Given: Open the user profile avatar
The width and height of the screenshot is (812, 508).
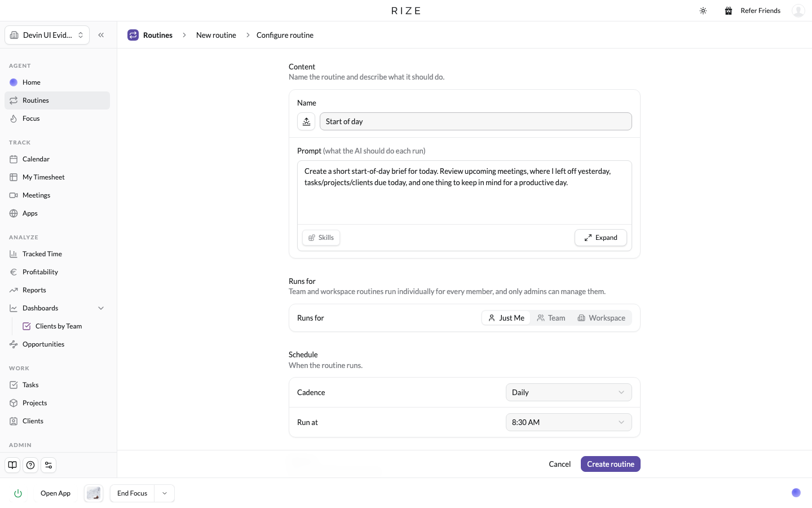Looking at the screenshot, I should click(x=798, y=11).
